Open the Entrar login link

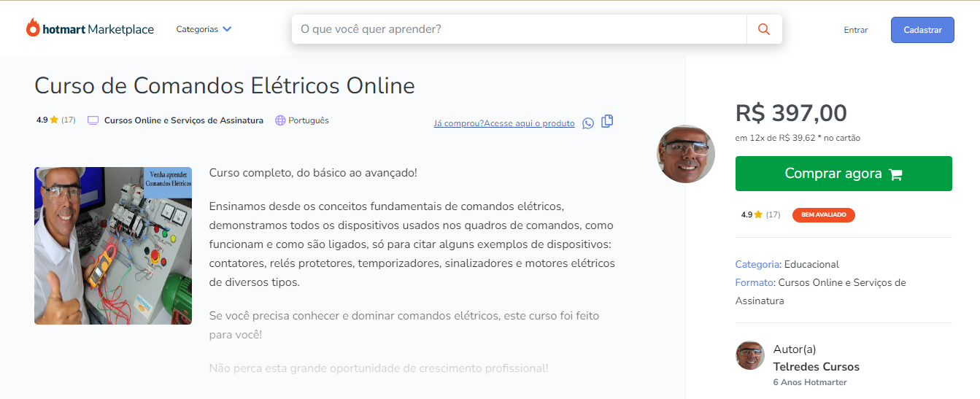(856, 30)
